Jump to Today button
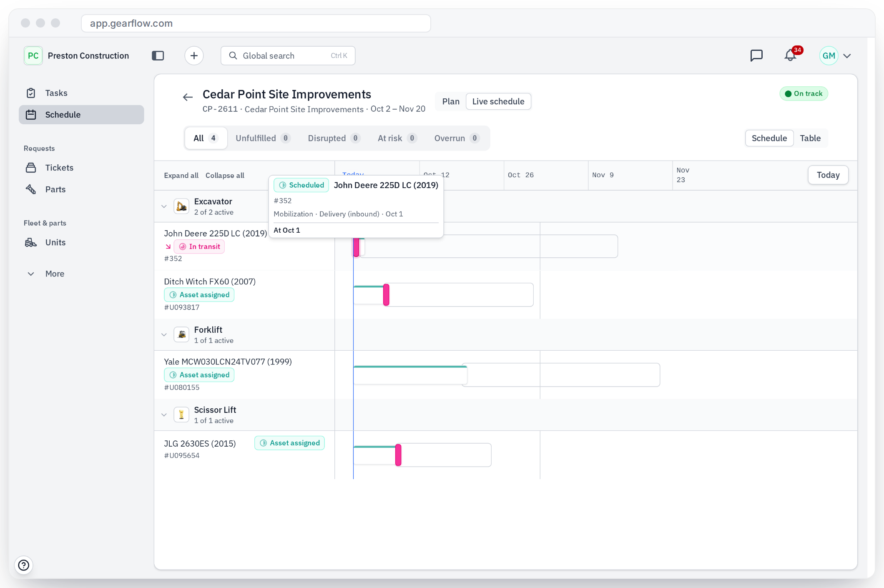 [828, 175]
